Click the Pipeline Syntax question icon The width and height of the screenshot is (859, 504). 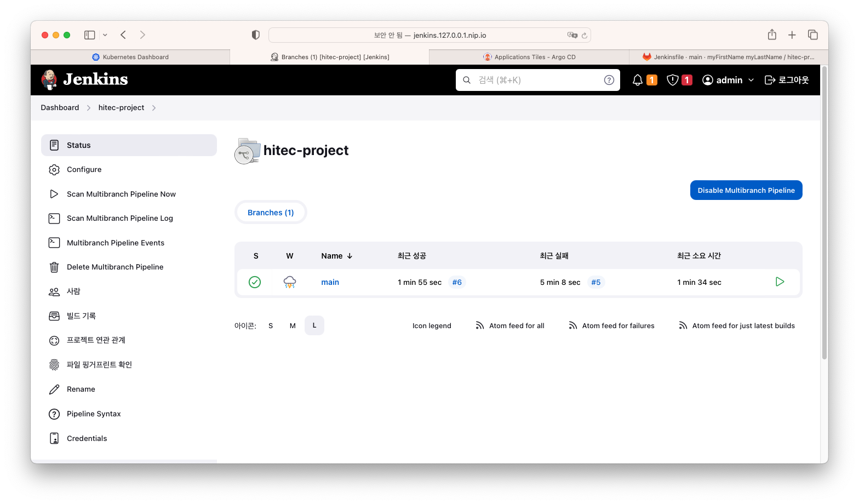tap(54, 414)
